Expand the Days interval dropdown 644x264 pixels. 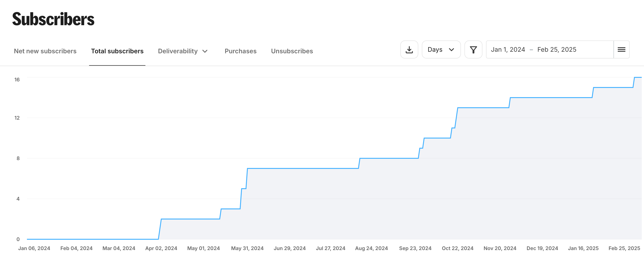[441, 50]
